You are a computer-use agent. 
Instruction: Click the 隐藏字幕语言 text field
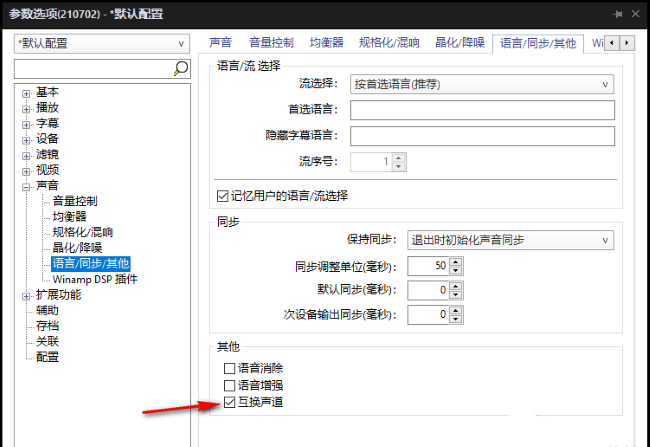pos(482,136)
